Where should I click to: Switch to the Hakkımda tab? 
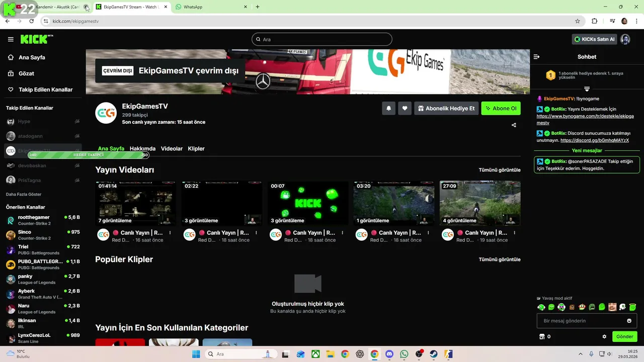coord(142,149)
